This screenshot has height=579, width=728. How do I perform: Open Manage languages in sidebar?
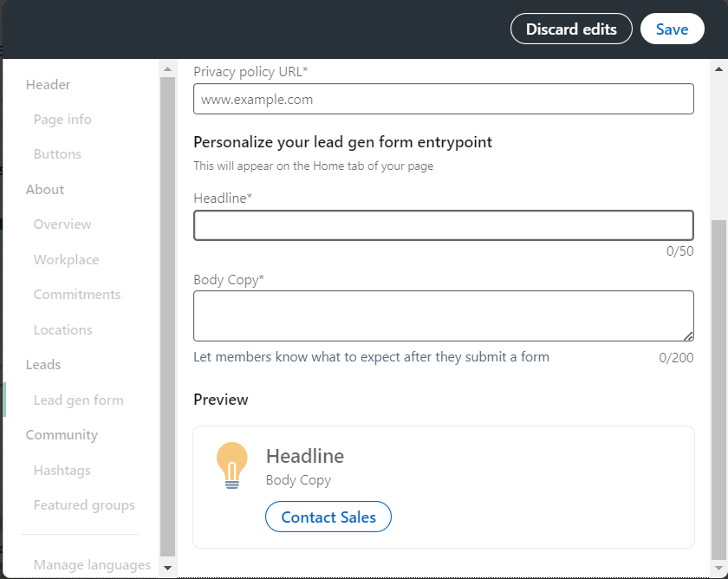pyautogui.click(x=92, y=565)
